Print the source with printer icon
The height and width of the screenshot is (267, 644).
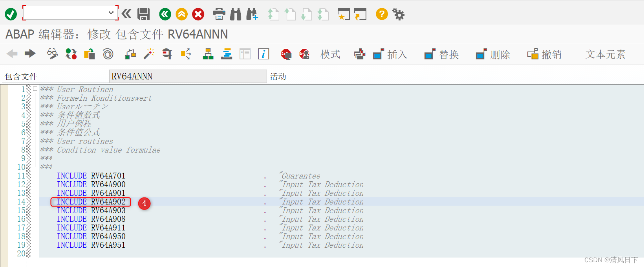coord(219,15)
